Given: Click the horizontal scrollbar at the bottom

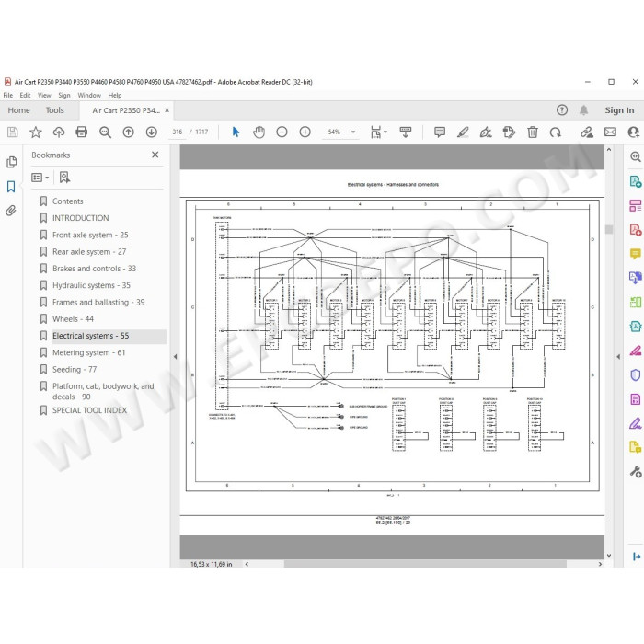Looking at the screenshot, I should point(425,564).
